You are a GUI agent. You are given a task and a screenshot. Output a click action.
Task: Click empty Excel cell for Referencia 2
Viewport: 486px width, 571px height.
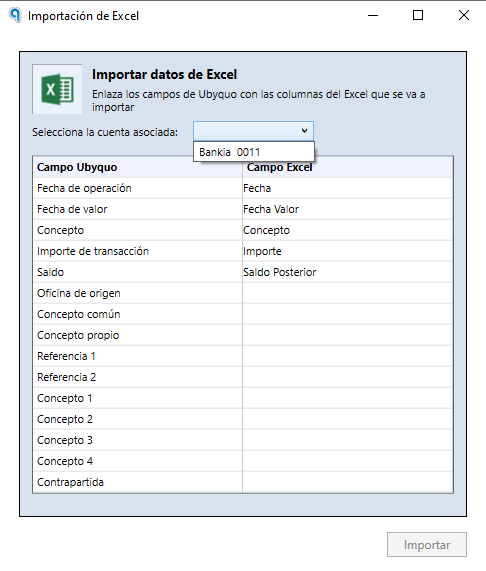point(347,377)
